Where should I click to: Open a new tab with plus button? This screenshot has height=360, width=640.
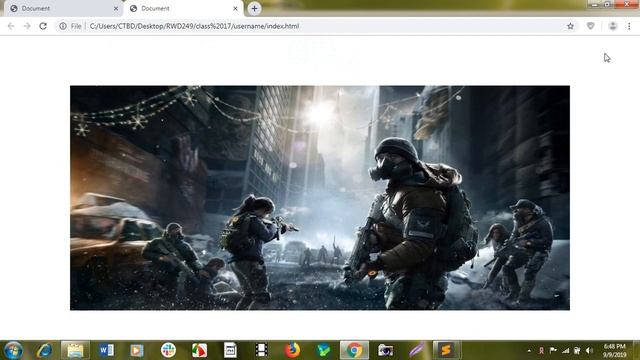[254, 8]
